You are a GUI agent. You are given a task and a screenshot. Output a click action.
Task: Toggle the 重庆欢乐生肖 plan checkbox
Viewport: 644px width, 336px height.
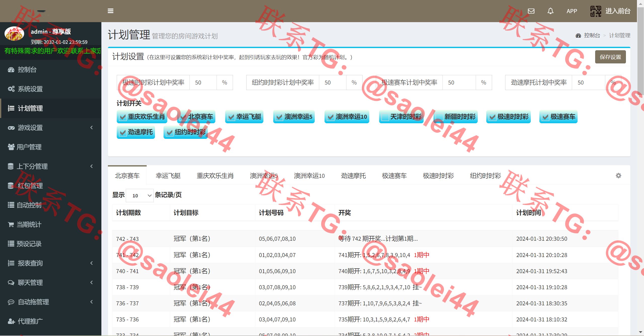(x=123, y=117)
